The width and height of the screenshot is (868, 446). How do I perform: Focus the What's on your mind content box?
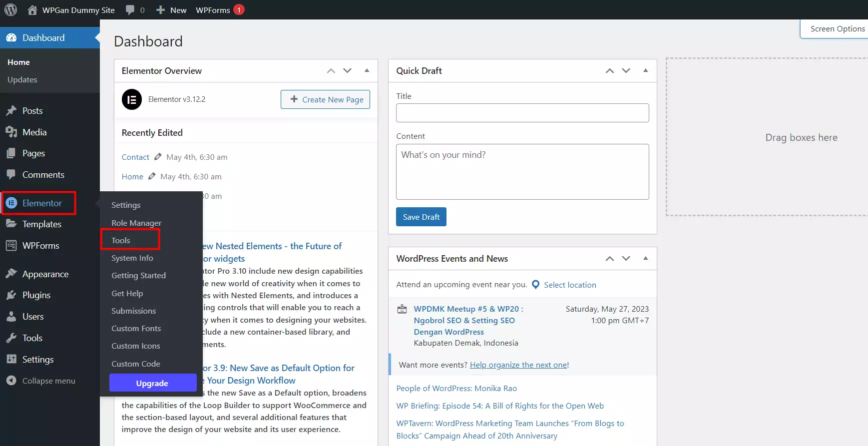click(x=522, y=172)
